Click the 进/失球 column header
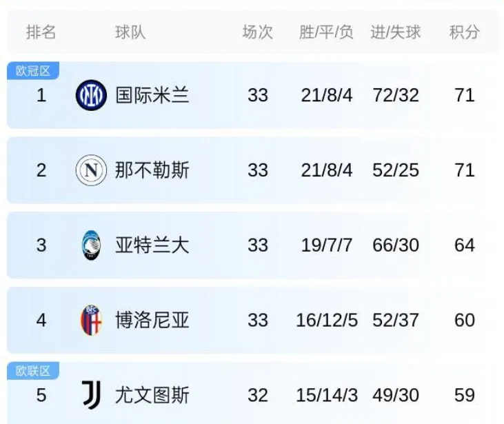The width and height of the screenshot is (504, 424). click(396, 32)
